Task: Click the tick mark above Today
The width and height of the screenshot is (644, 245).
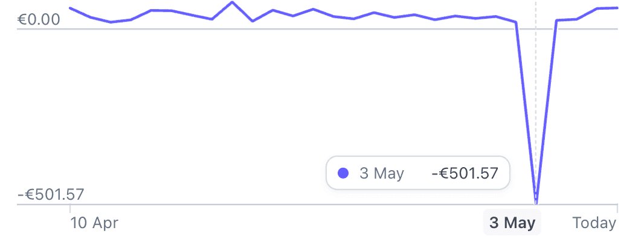Action: pos(617,208)
